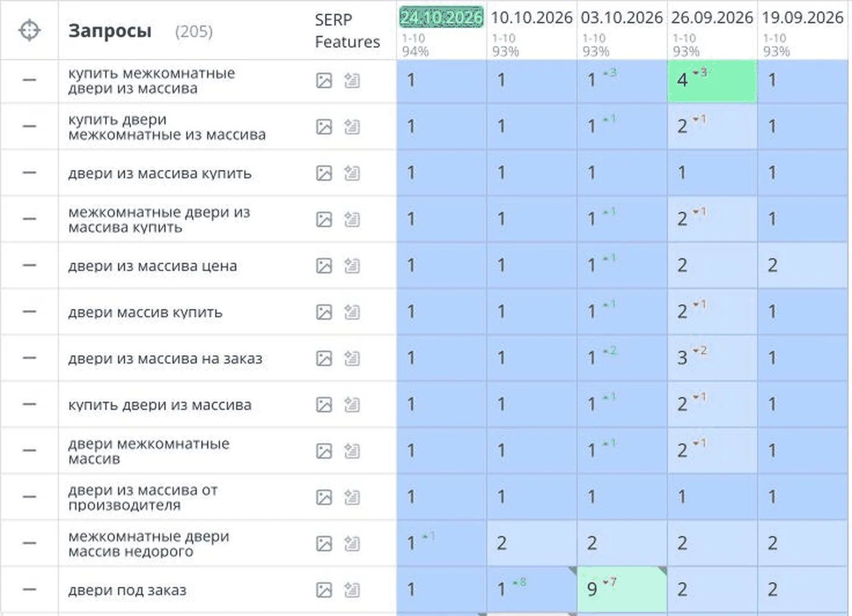Click snapshot icon for 'межкомнатные двери из массива купить'
Image resolution: width=852 pixels, height=616 pixels.
pos(352,219)
